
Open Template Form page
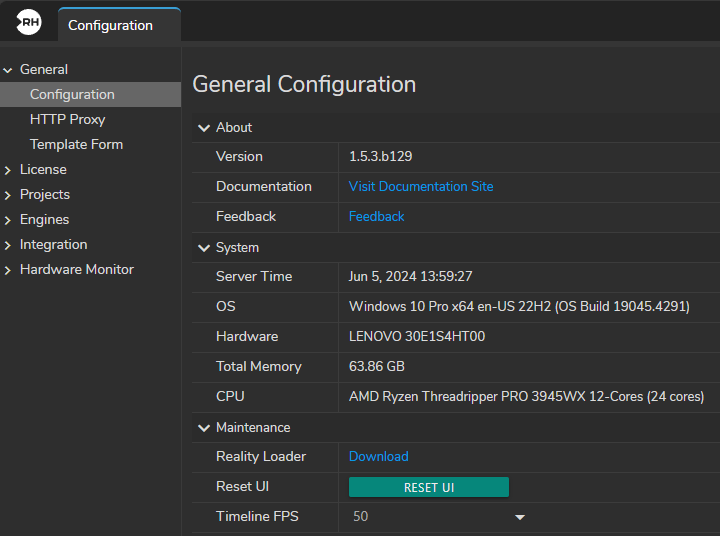tap(76, 144)
